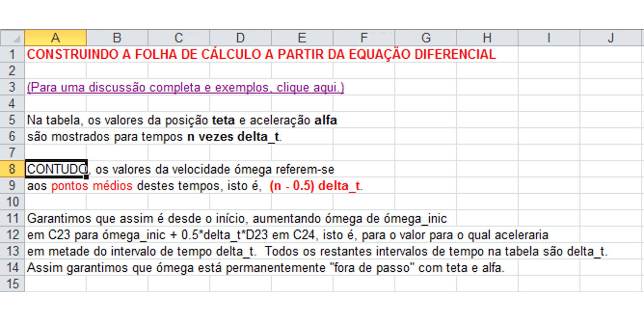644x322 pixels.
Task: Select row 12 header
Action: (x=13, y=235)
